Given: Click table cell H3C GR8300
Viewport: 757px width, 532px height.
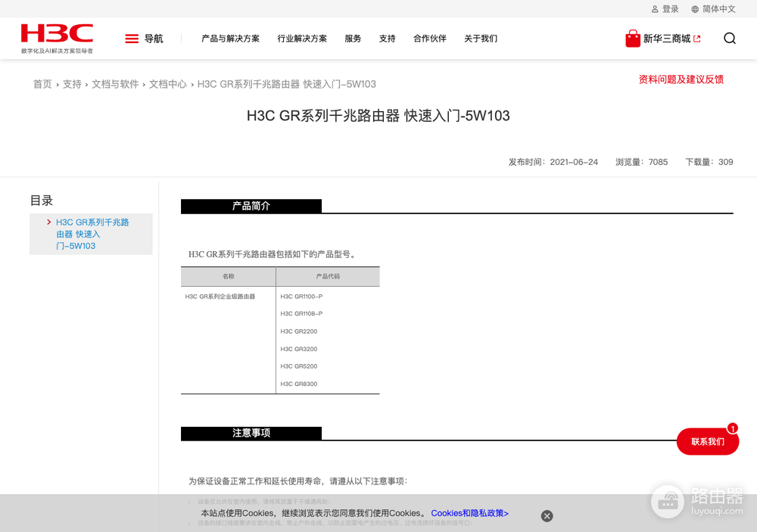Looking at the screenshot, I should [x=299, y=384].
